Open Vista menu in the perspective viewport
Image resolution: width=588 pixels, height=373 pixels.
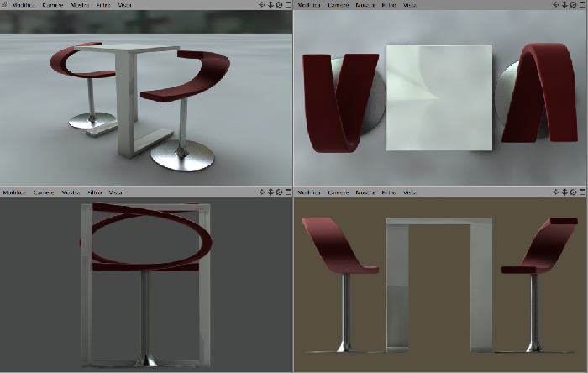coord(124,5)
